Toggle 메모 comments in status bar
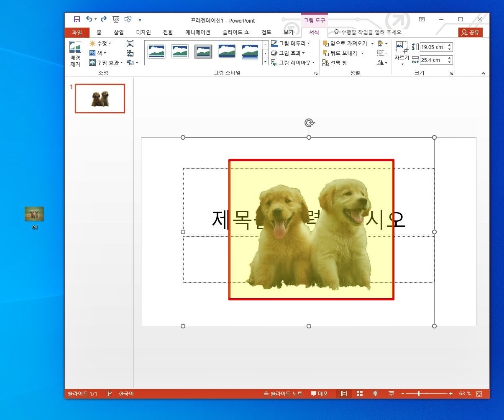 point(320,394)
